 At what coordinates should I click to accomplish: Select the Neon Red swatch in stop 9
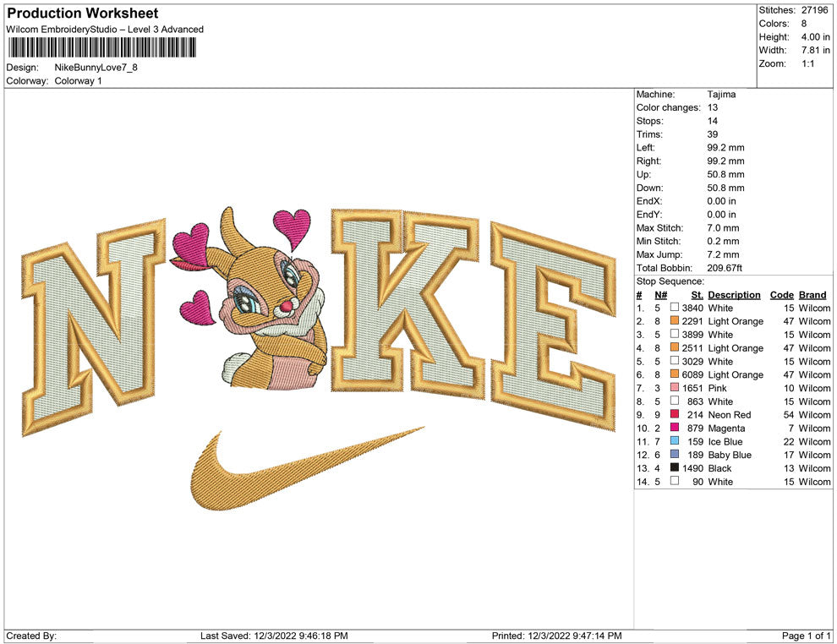[675, 414]
